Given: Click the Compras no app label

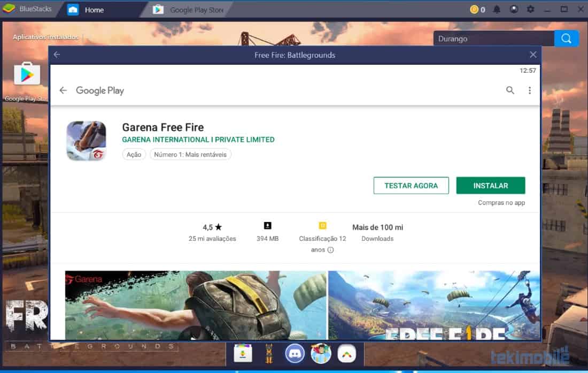Looking at the screenshot, I should (x=501, y=203).
